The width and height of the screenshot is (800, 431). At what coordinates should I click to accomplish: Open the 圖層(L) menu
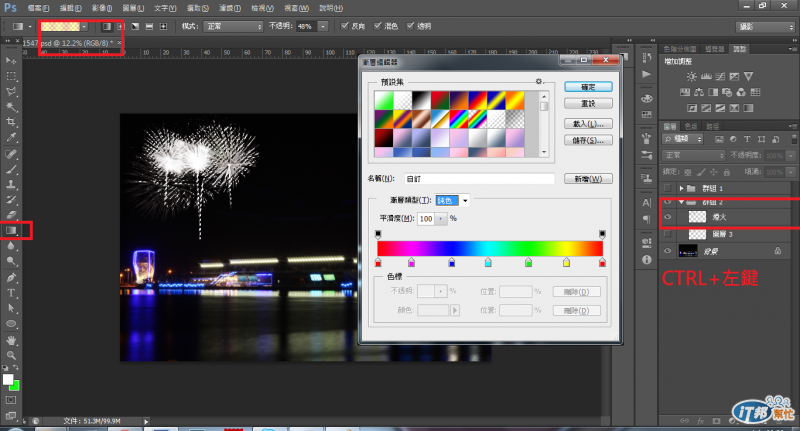(134, 8)
